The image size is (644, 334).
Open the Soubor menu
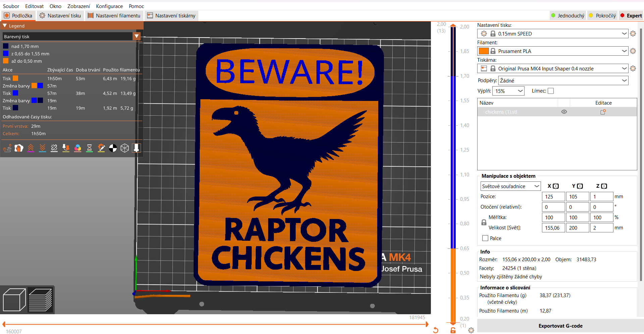pos(11,6)
